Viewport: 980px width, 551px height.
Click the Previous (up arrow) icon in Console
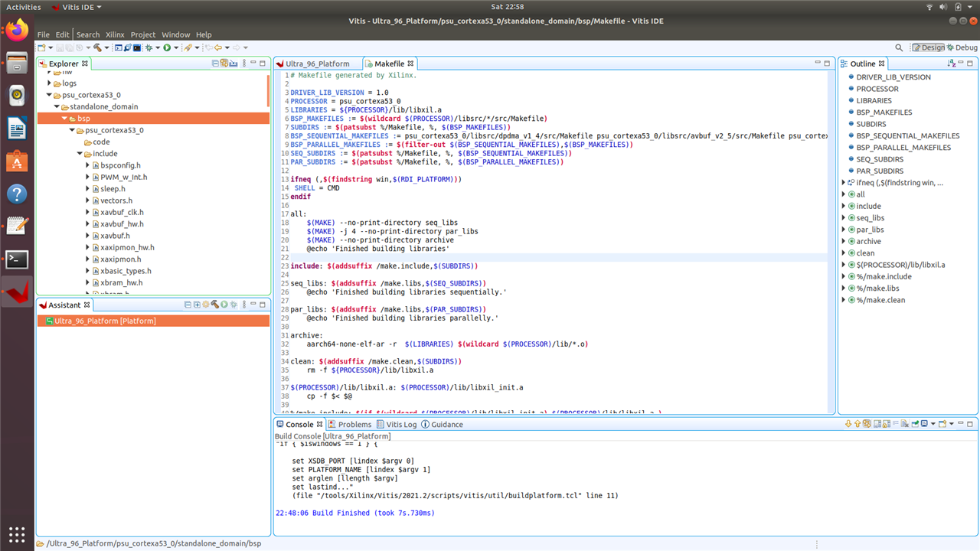(857, 424)
